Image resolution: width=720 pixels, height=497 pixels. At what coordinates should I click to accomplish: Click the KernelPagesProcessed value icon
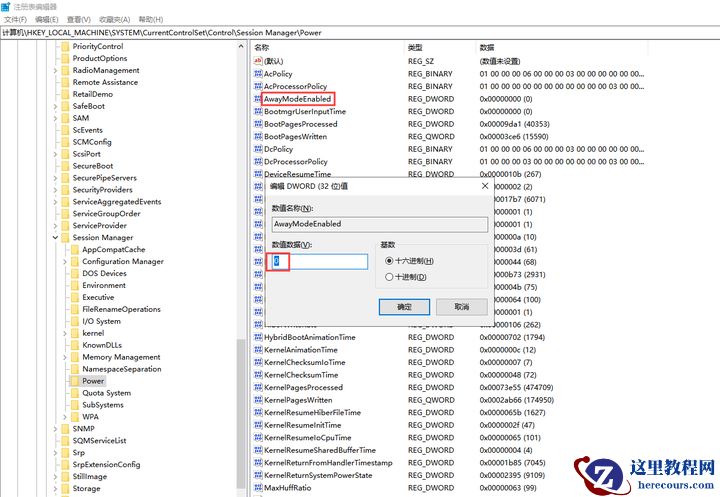point(258,387)
